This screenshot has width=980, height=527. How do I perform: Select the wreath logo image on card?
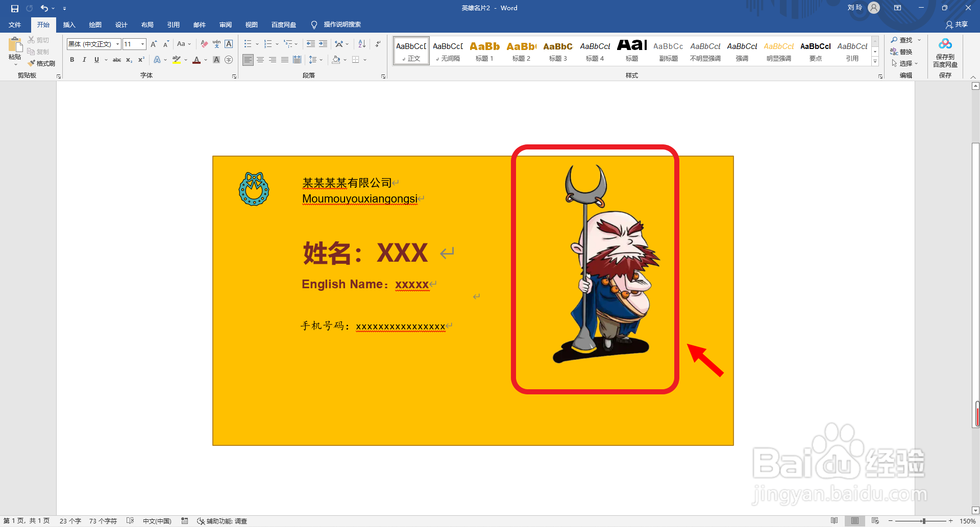coord(254,189)
